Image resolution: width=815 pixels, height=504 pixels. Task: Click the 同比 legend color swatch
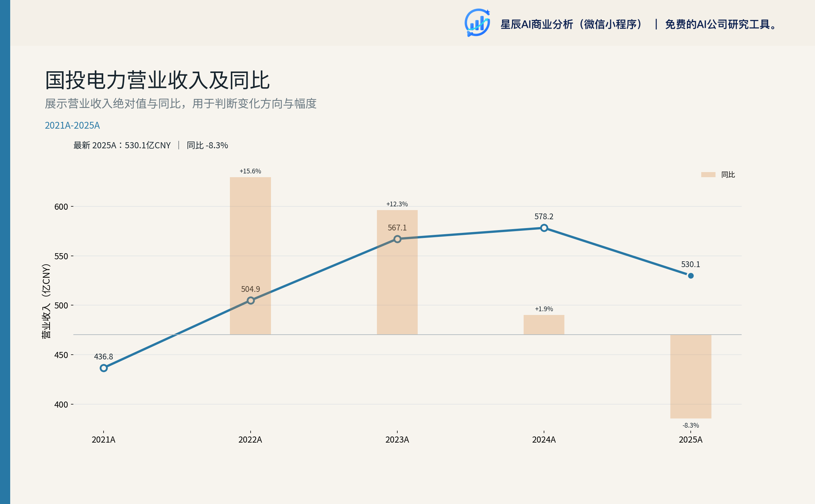[x=708, y=174]
